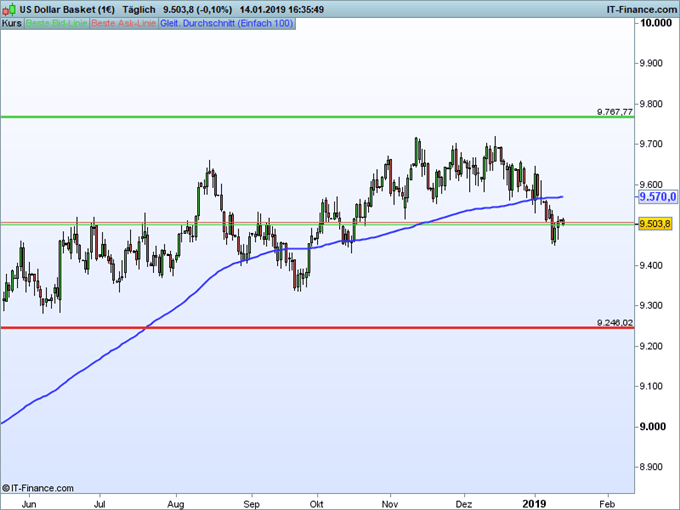Click the Dez label on time axis
Screen dimensions: 680x510
point(464,504)
